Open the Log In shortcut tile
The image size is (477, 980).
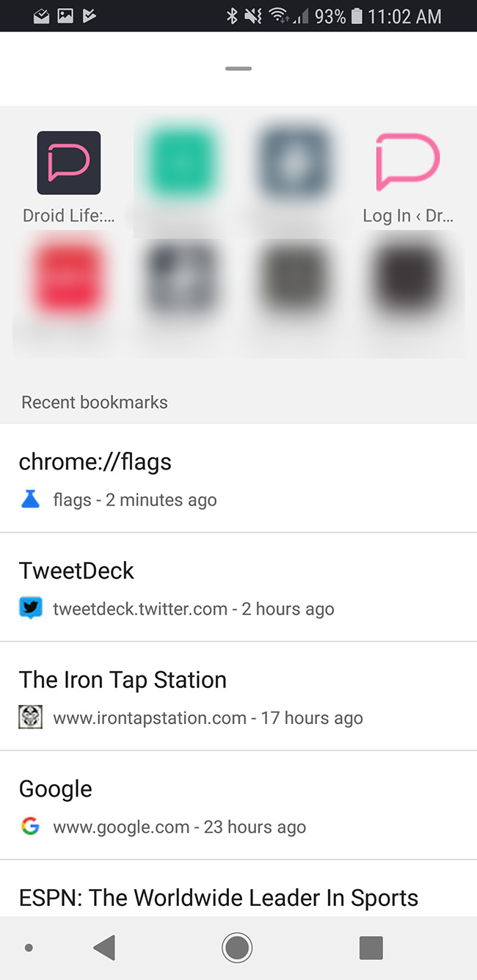(407, 163)
